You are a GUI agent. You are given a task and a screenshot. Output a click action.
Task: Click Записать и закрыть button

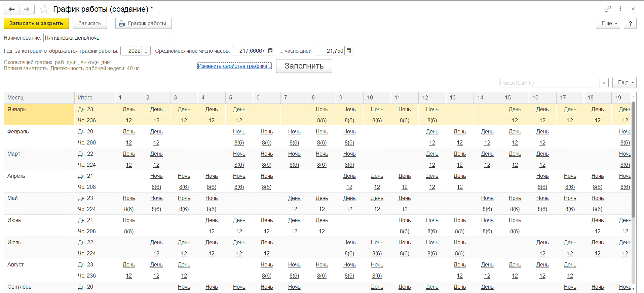(36, 24)
